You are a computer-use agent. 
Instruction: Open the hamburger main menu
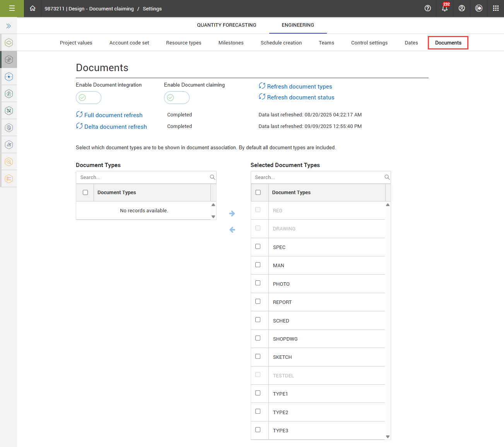tap(12, 9)
